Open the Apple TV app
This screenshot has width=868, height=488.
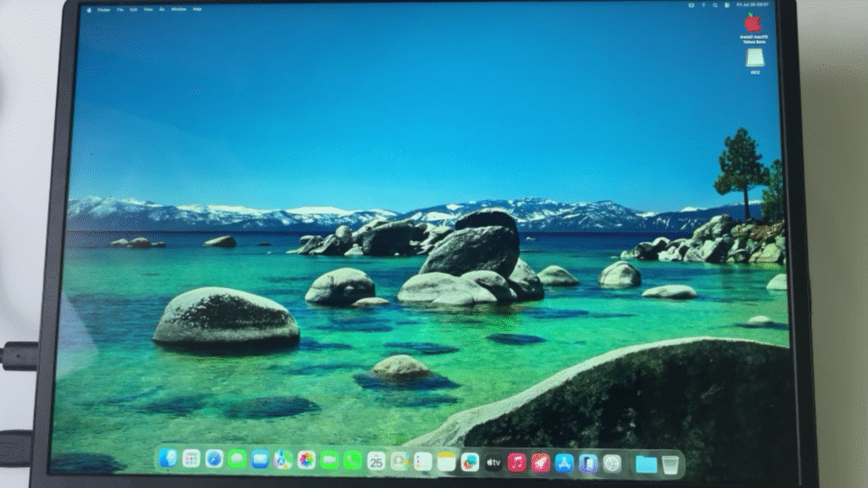(x=493, y=463)
